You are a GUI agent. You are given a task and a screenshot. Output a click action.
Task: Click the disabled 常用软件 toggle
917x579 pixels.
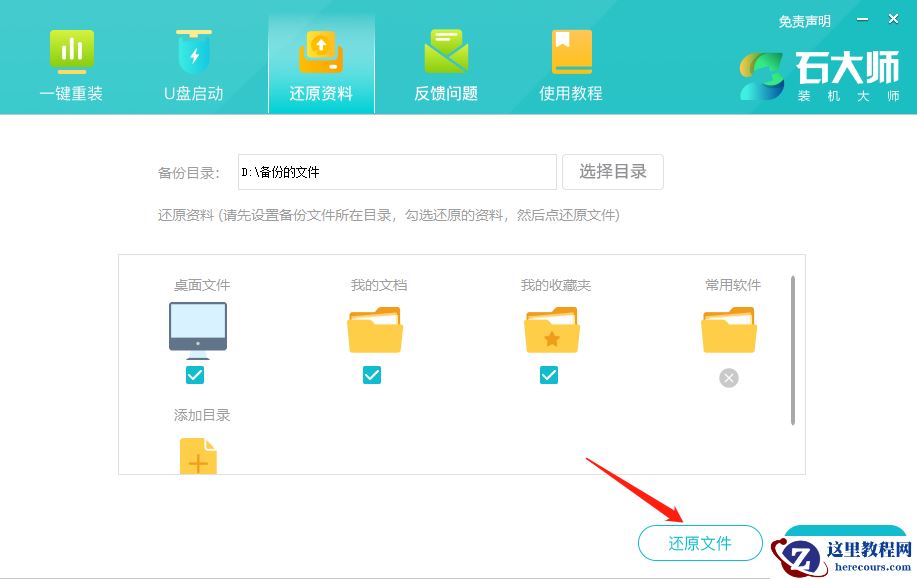(728, 378)
